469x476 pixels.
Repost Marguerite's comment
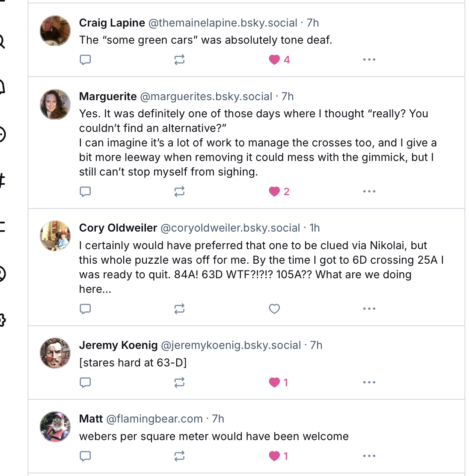[179, 191]
